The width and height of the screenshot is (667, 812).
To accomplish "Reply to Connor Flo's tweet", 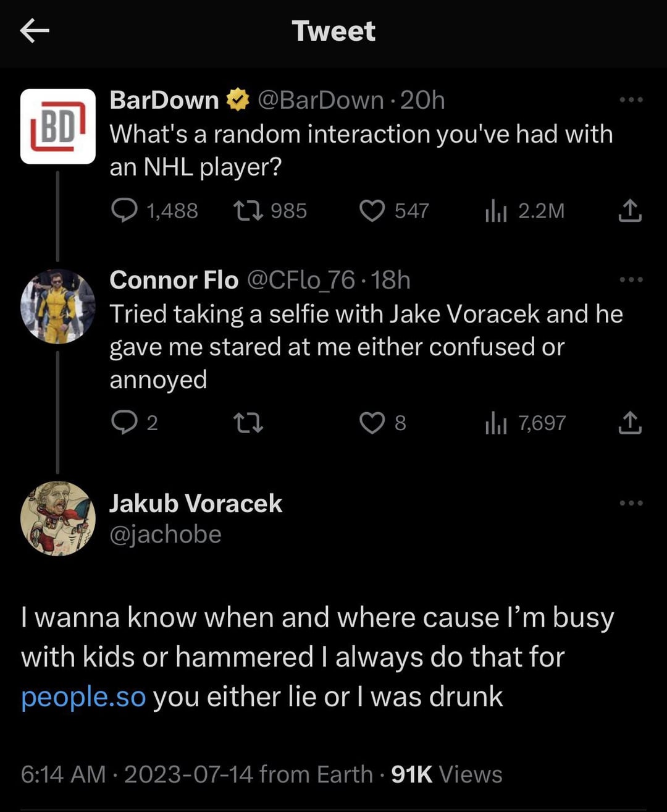I will click(124, 423).
